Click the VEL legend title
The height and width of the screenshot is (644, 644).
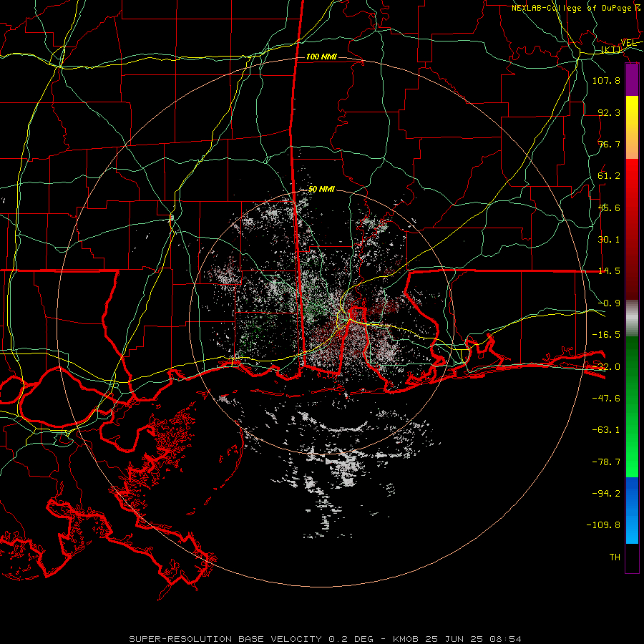coord(628,42)
